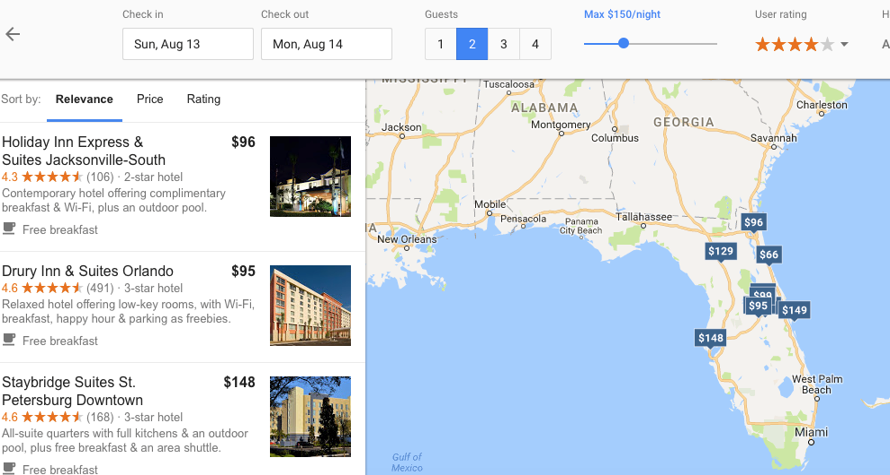Click the (168) review count
The height and width of the screenshot is (475, 890).
coord(100,417)
